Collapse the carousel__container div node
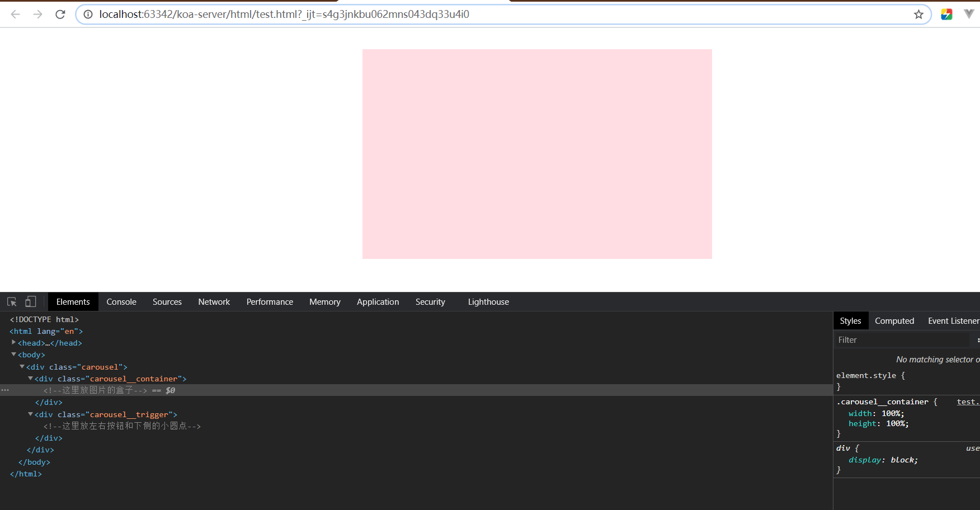Viewport: 980px width, 510px height. 31,379
